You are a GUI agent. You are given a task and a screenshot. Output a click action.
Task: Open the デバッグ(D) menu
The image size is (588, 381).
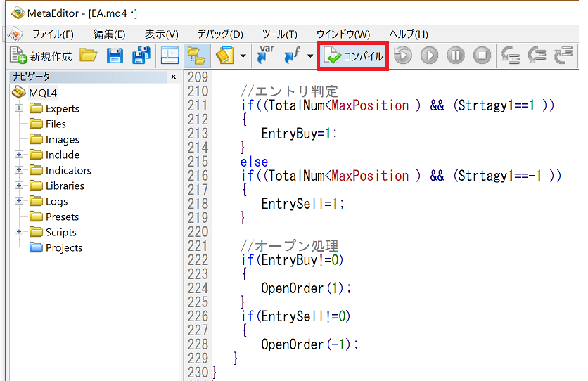click(220, 34)
